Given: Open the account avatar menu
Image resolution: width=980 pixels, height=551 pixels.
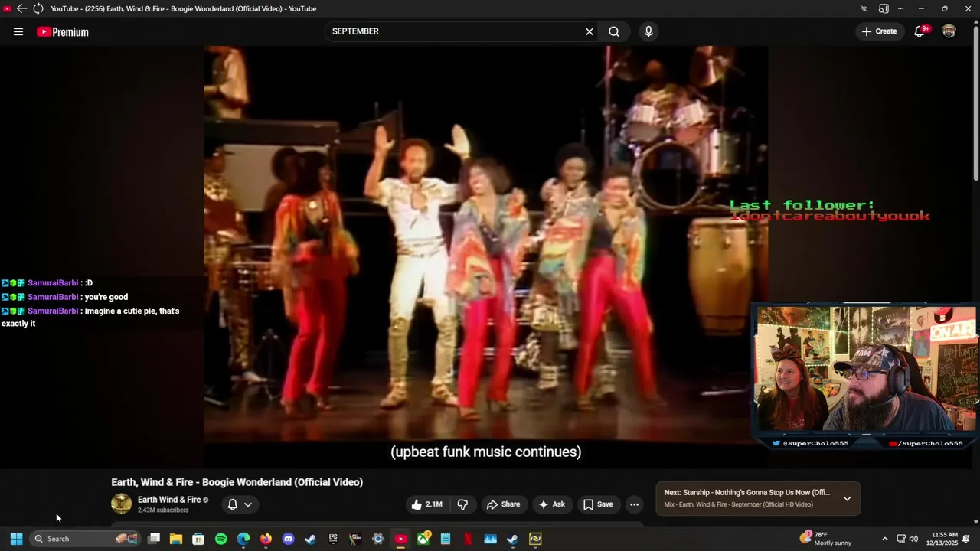Looking at the screenshot, I should point(949,31).
